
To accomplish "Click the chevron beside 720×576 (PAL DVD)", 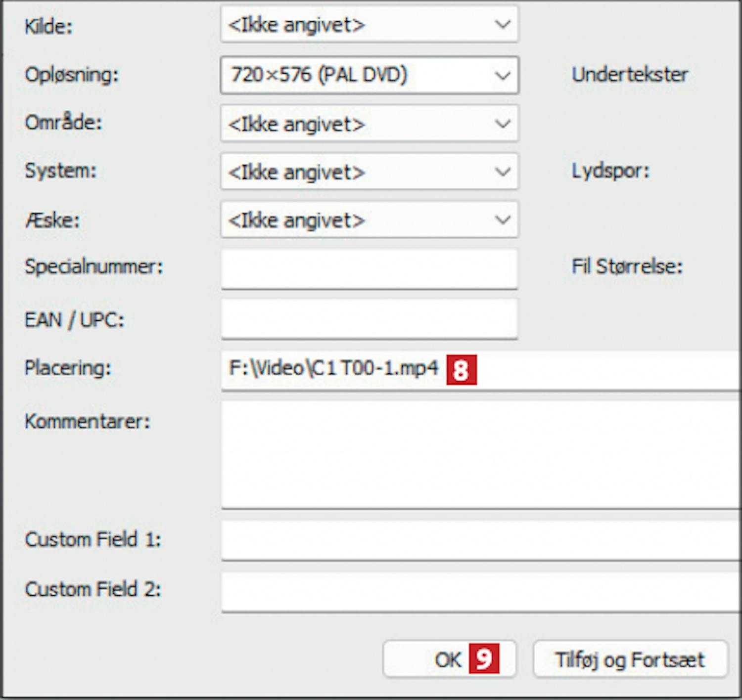I will (503, 76).
